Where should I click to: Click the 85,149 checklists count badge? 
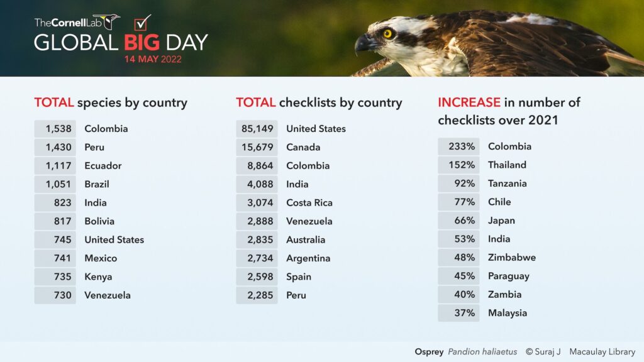coord(257,129)
